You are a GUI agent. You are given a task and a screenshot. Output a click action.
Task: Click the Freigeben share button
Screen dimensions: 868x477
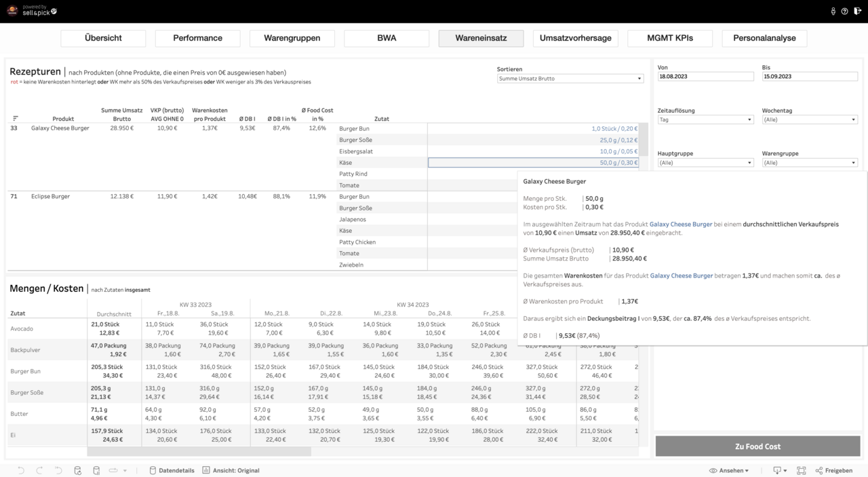point(834,470)
